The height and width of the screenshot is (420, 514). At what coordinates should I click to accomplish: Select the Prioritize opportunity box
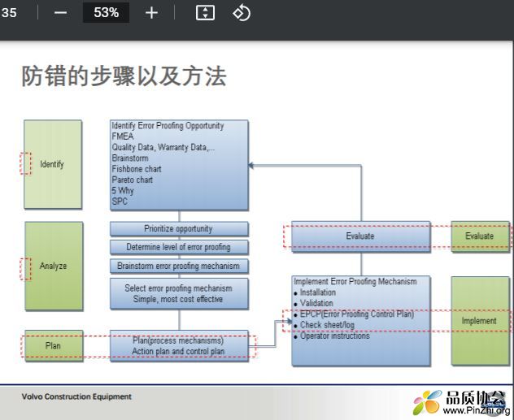179,229
